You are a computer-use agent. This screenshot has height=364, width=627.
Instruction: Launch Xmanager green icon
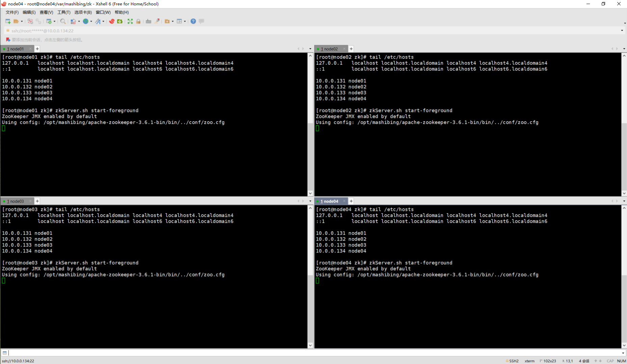pos(120,21)
